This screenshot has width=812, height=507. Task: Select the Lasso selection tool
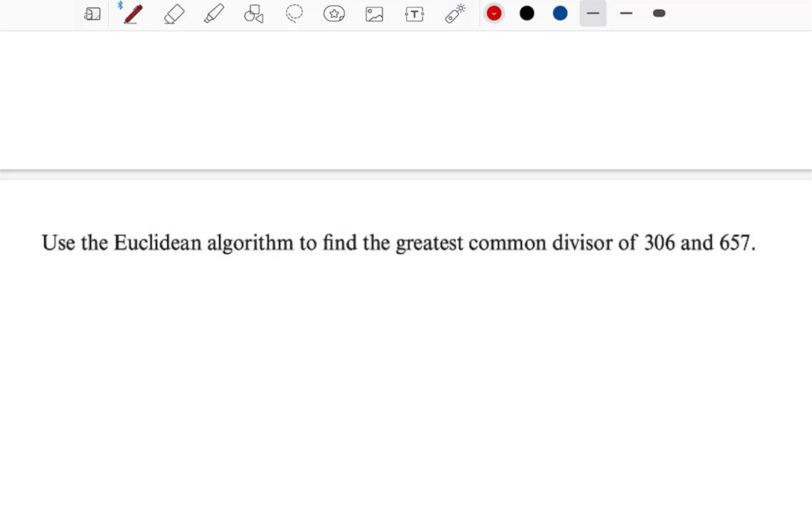[294, 14]
